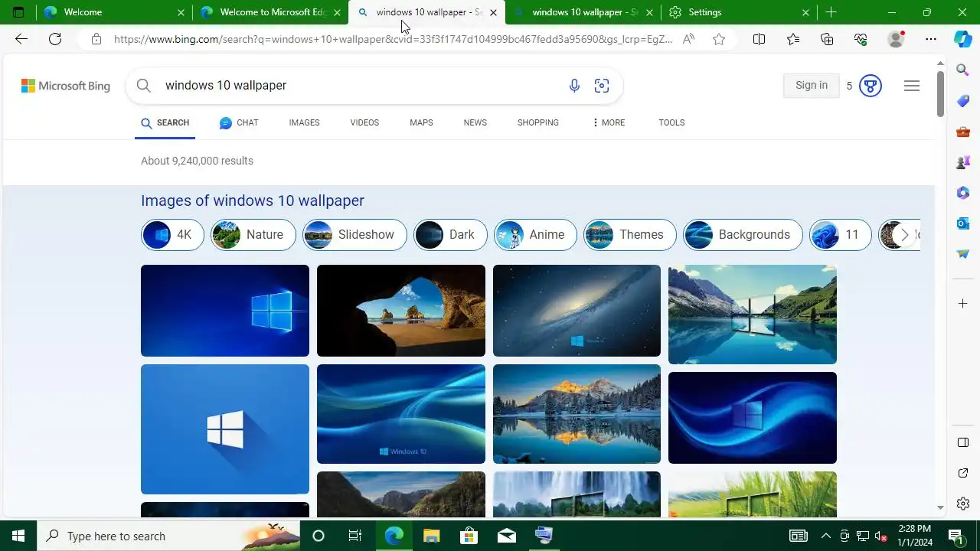Viewport: 980px width, 551px height.
Task: Select the MAPS search category
Action: click(421, 122)
